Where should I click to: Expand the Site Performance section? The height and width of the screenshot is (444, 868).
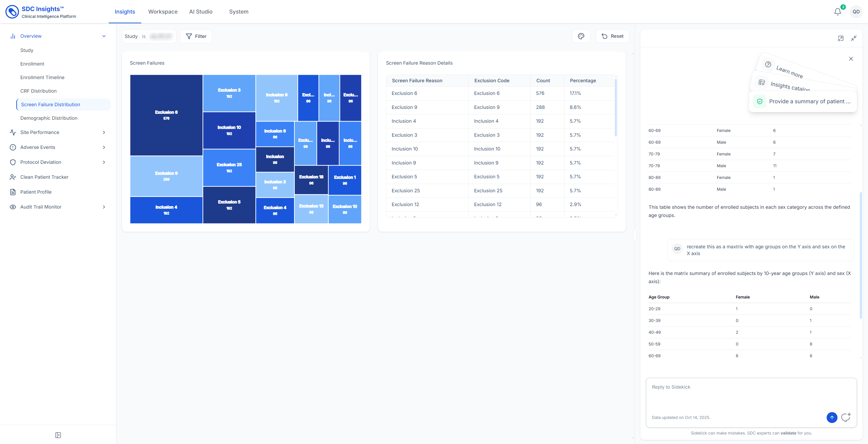click(x=104, y=132)
